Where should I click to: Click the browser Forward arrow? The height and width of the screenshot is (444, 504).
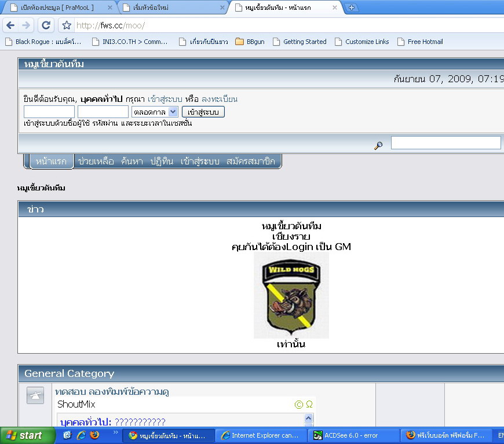coord(26,25)
